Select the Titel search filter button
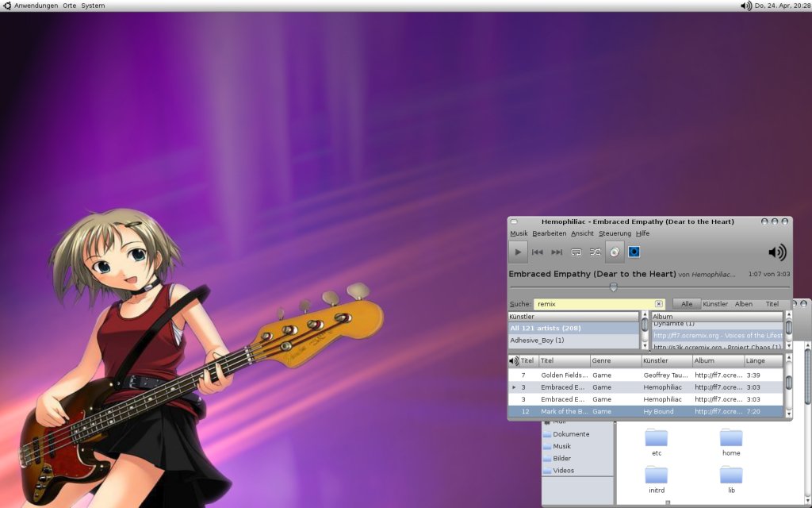Viewport: 812px width, 508px height. 772,304
